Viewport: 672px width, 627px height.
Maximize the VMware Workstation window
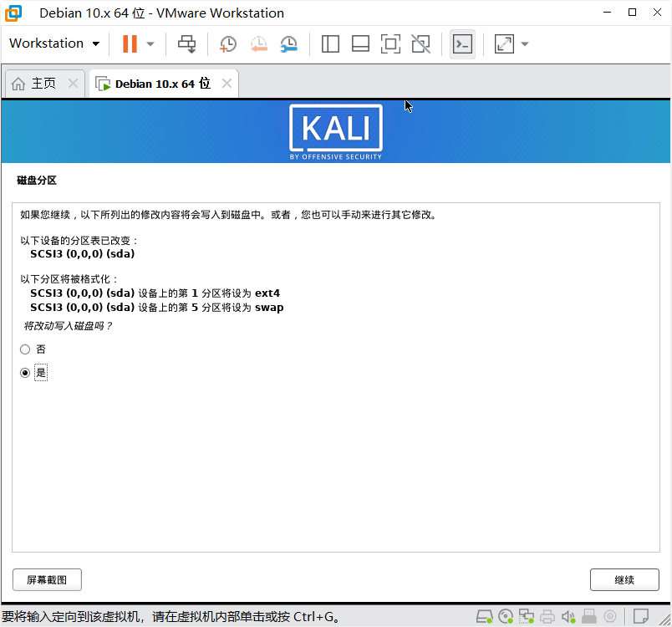(632, 13)
